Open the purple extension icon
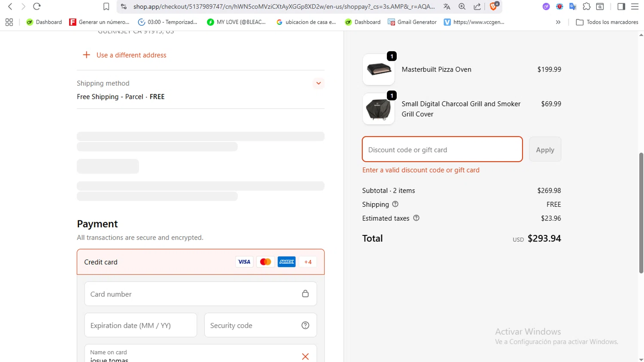644x362 pixels. click(546, 6)
